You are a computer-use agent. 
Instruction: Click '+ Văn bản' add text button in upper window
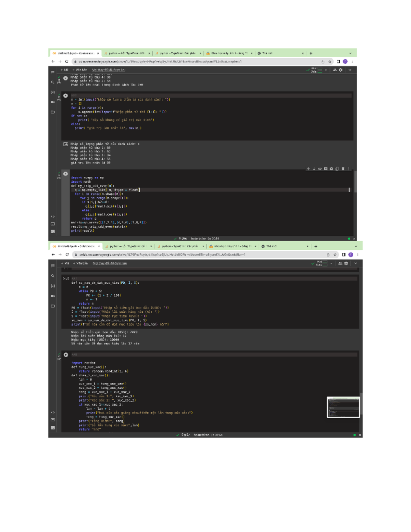point(79,70)
